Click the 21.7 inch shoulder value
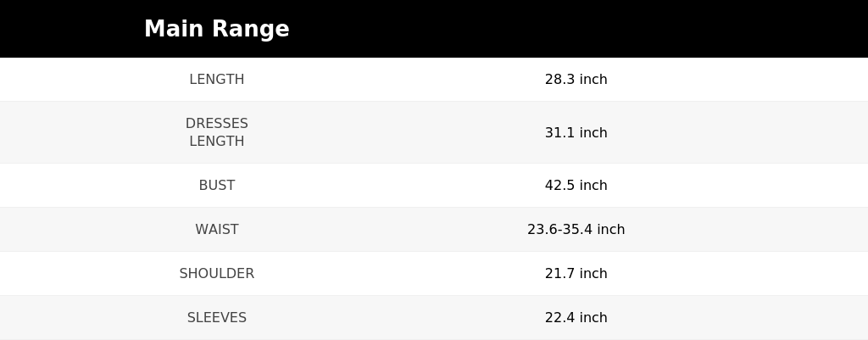Screen dimensions: 868x340 point(576,274)
